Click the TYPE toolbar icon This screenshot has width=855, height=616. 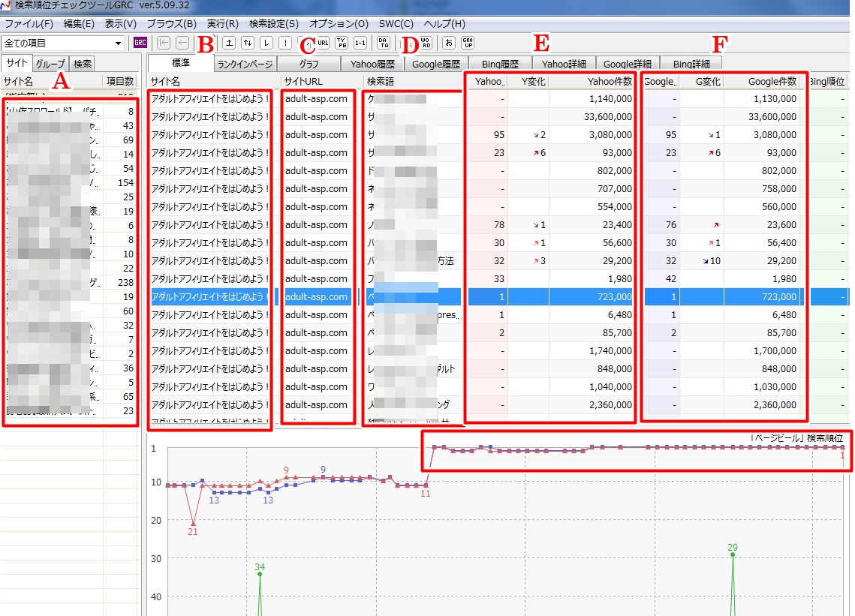pyautogui.click(x=342, y=43)
